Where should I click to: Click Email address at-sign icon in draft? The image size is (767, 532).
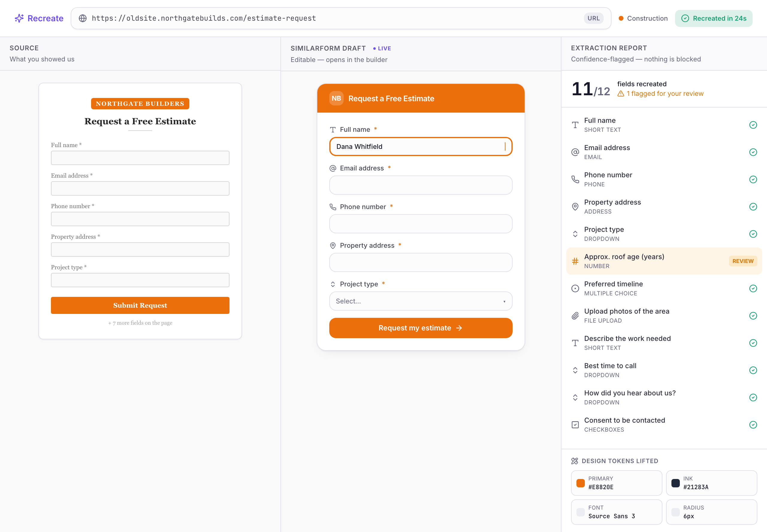[333, 168]
